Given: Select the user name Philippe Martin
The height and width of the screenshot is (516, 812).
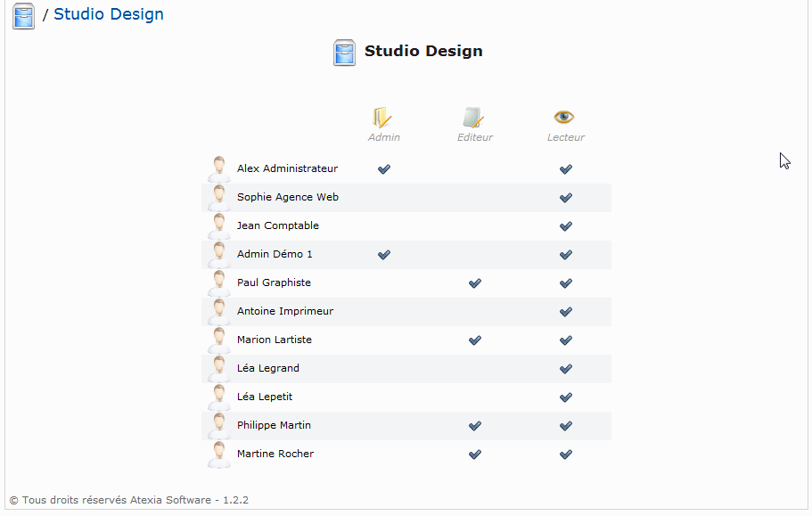Looking at the screenshot, I should 274,425.
